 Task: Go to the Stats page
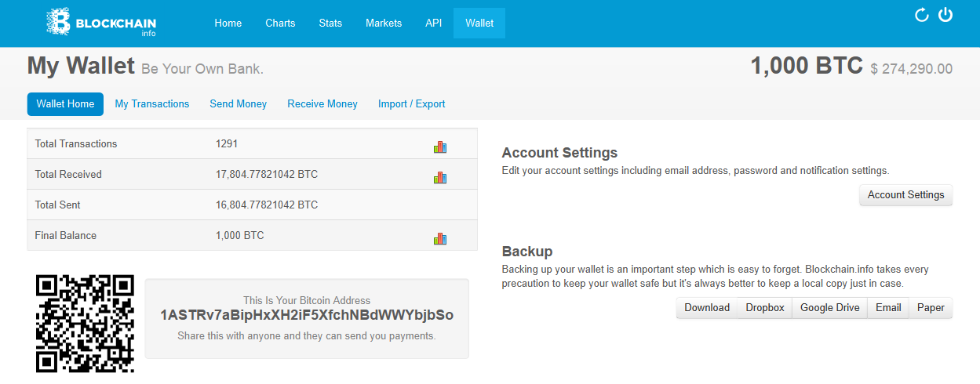point(330,23)
